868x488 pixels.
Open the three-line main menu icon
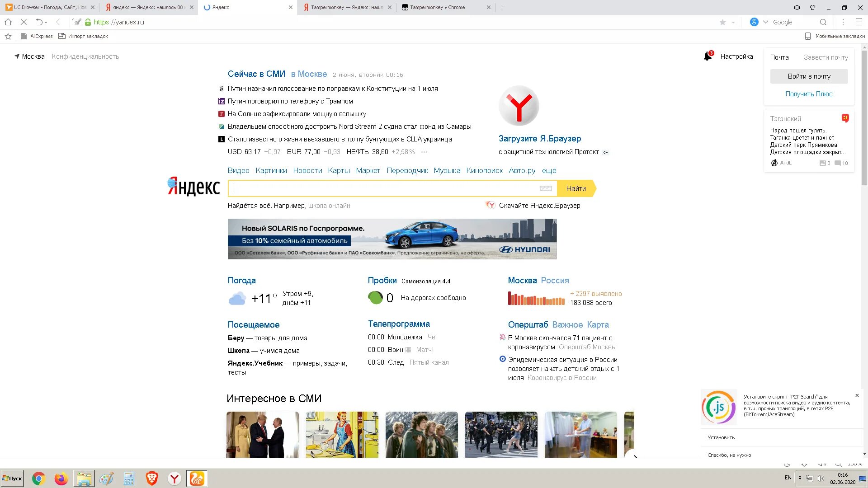click(859, 22)
